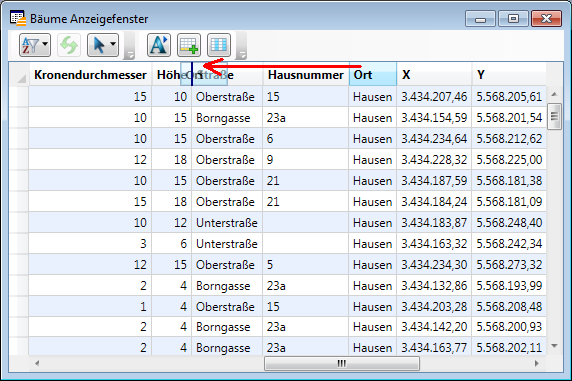Image resolution: width=572 pixels, height=381 pixels.
Task: Click the Kronendurchmesser column header
Action: tap(90, 74)
